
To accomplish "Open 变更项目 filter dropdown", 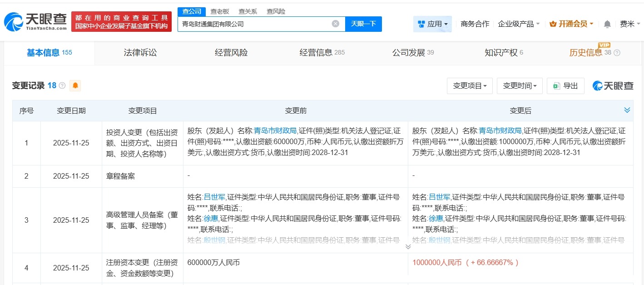I will [470, 85].
